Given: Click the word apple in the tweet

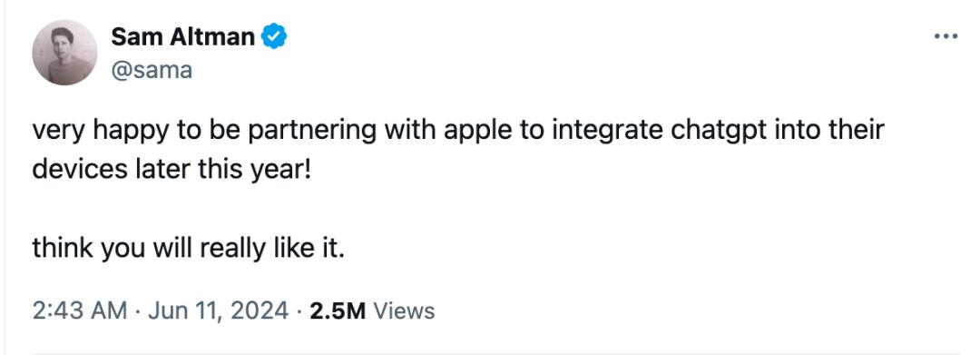Looking at the screenshot, I should (480, 132).
